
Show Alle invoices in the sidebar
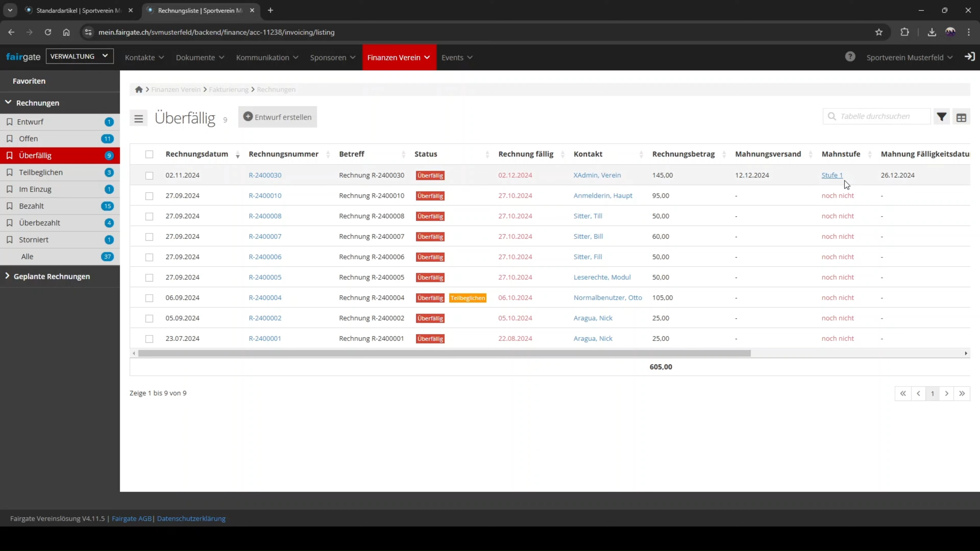click(x=60, y=256)
